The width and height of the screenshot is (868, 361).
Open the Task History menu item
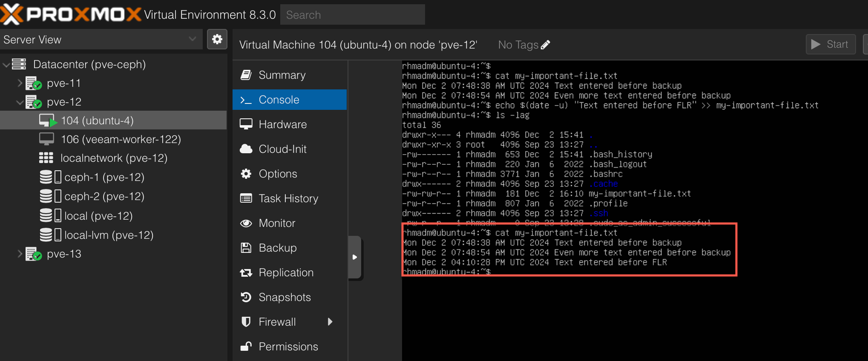(290, 198)
